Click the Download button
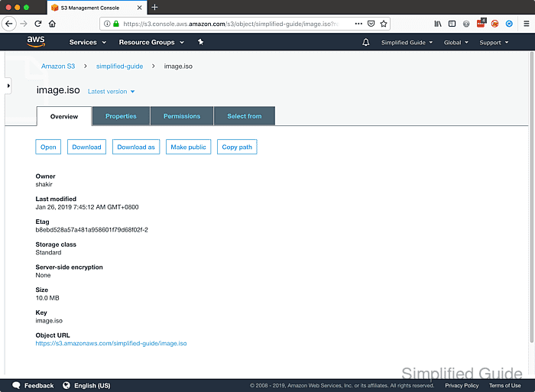Image resolution: width=535 pixels, height=392 pixels. click(x=86, y=147)
